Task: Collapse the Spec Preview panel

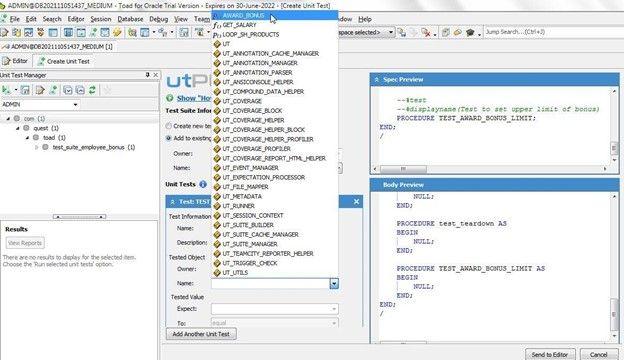Action: coord(376,80)
